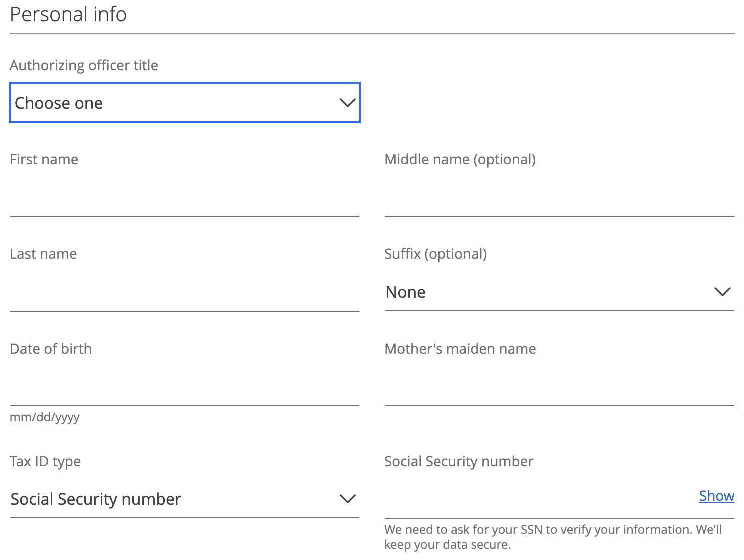Click the Middle name (optional) label
Viewport: 744px width, 560px height.
[460, 159]
